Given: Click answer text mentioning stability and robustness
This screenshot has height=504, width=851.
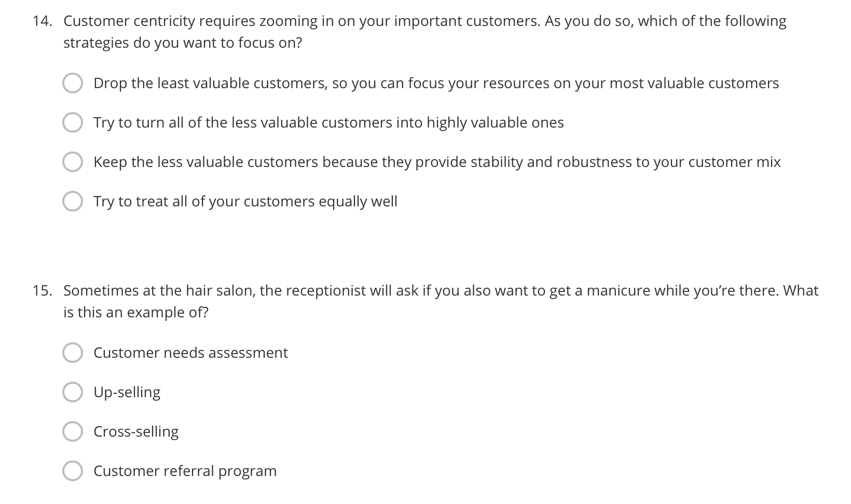Looking at the screenshot, I should (x=437, y=161).
